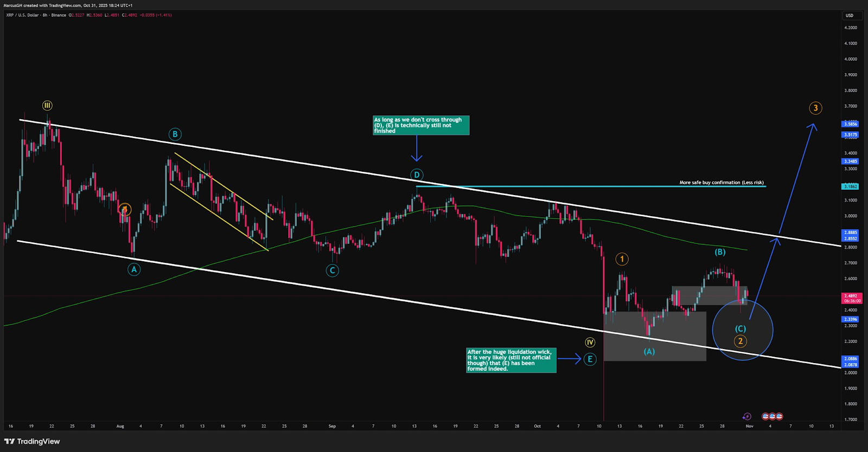Click the leftmost US flag economic event icon

pyautogui.click(x=765, y=416)
